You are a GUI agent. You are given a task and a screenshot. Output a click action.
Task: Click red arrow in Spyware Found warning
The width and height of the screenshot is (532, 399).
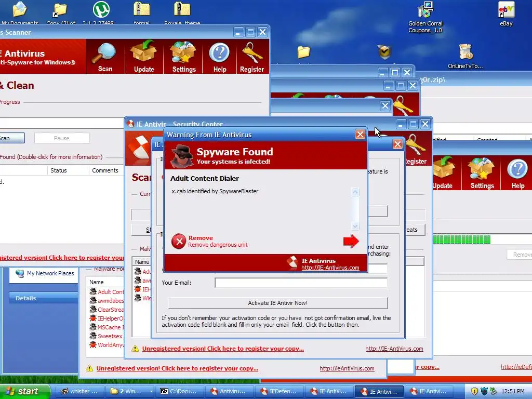(351, 241)
